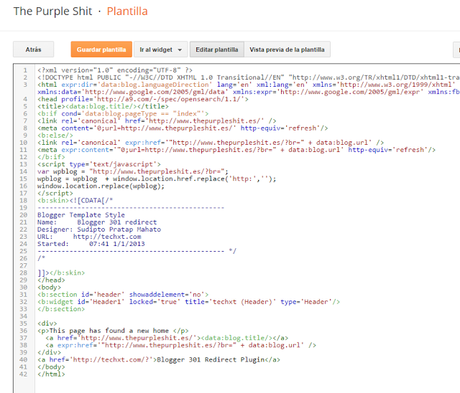This screenshot has width=460, height=393.
Task: Click the DOCTYPE html PUBLIC line
Action: (x=248, y=77)
